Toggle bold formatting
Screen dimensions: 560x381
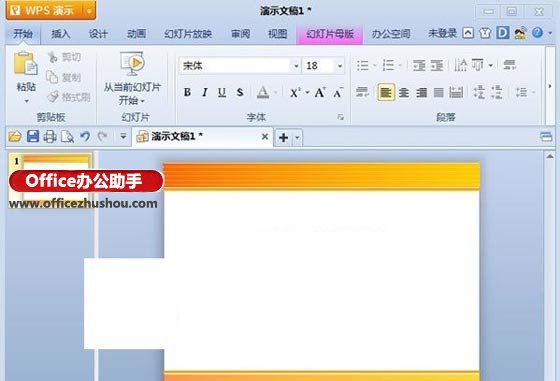(x=187, y=92)
